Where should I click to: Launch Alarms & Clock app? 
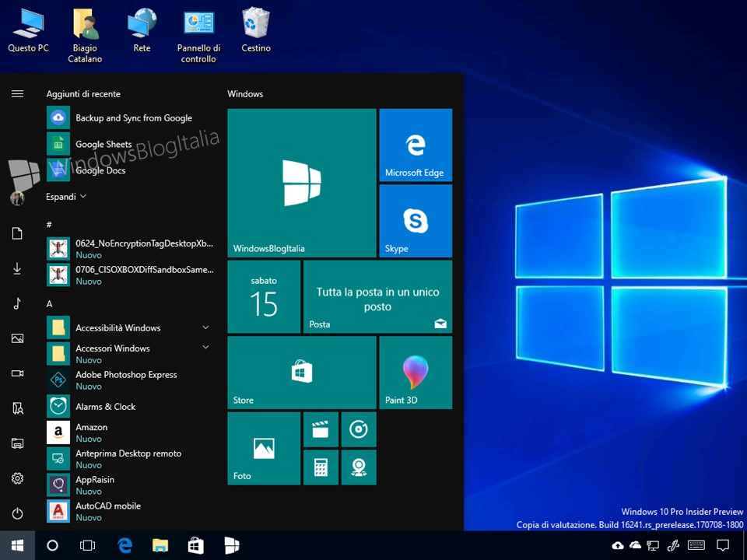[130, 406]
